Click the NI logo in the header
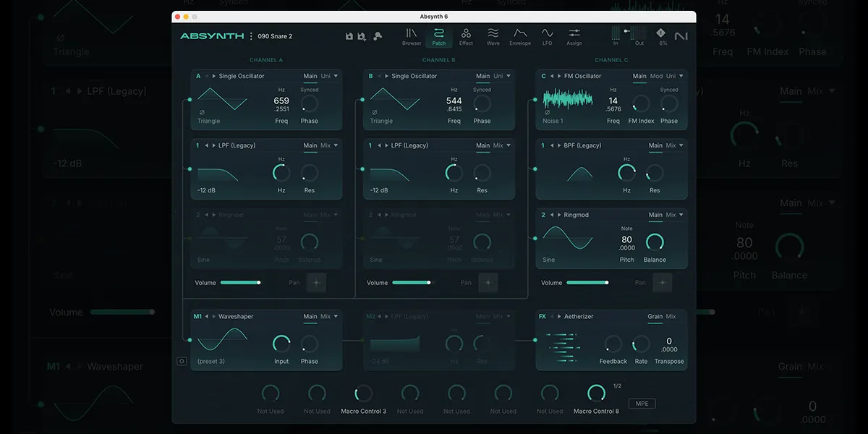The width and height of the screenshot is (868, 434). coord(681,35)
